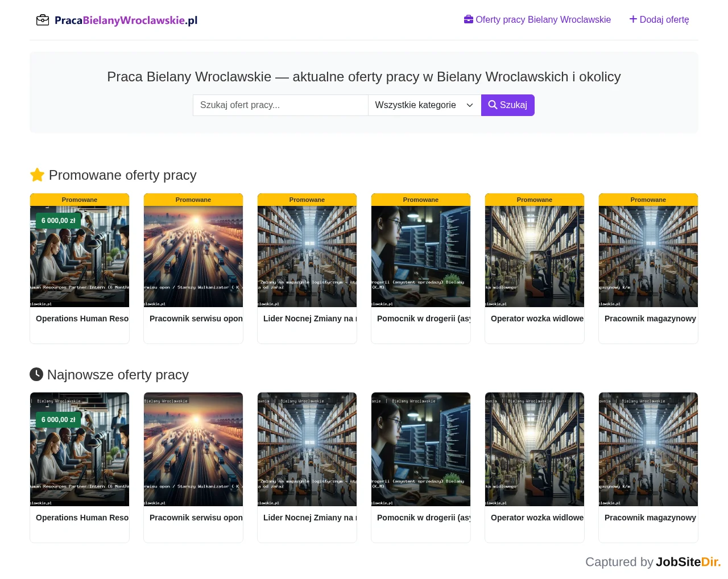The height and width of the screenshot is (579, 728).
Task: Open newest Lider Nocnej Zmiany thumbnail
Action: (307, 449)
